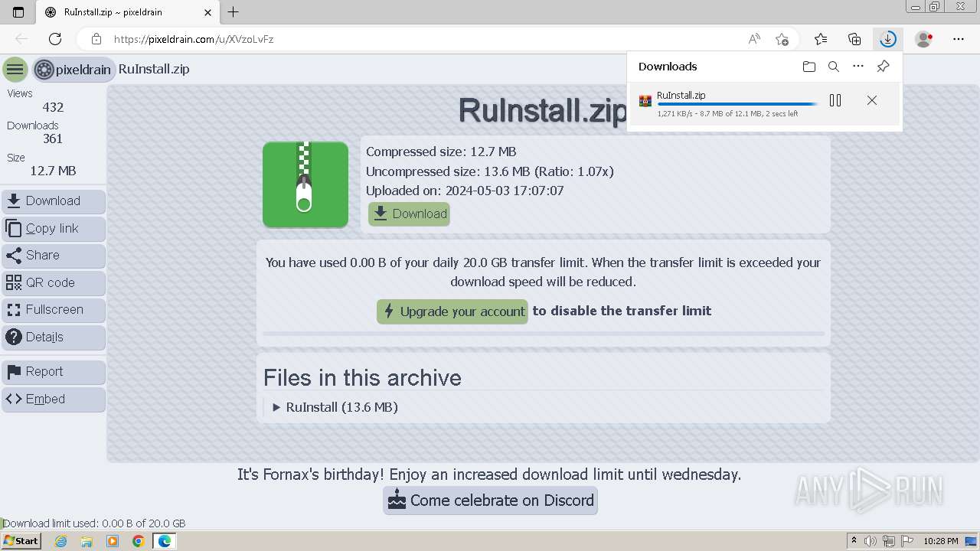This screenshot has height=551, width=980.
Task: Click the Views count 432
Action: (53, 107)
